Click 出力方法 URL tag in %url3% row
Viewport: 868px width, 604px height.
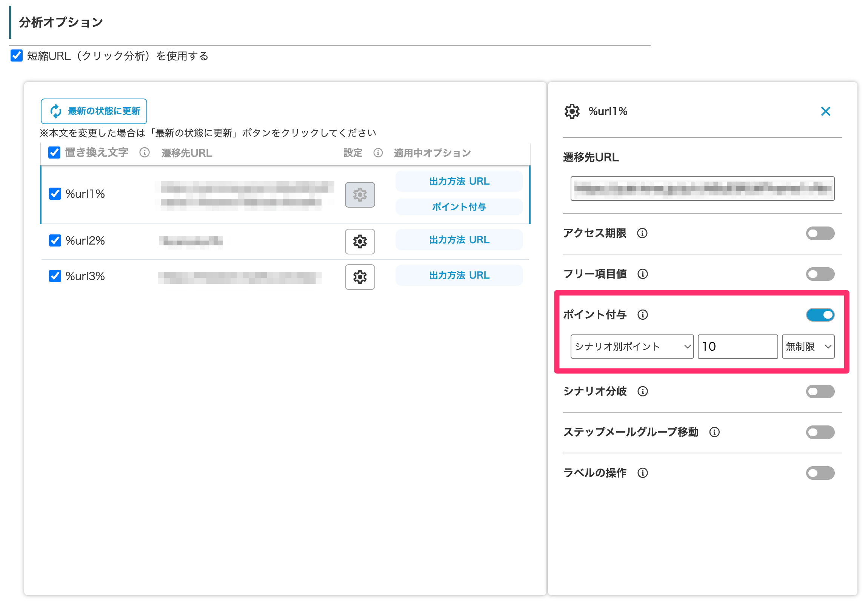pyautogui.click(x=459, y=275)
